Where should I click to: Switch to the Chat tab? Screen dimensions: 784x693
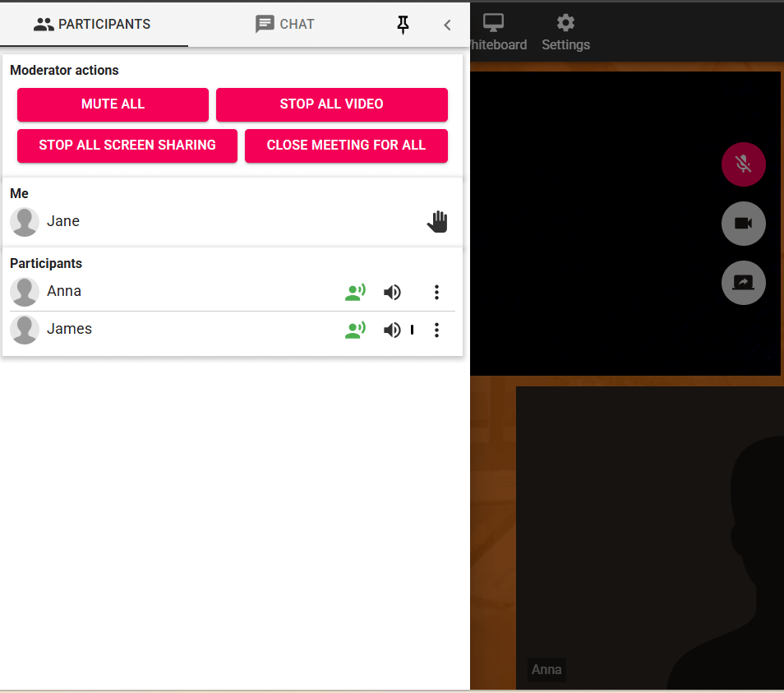(x=284, y=24)
